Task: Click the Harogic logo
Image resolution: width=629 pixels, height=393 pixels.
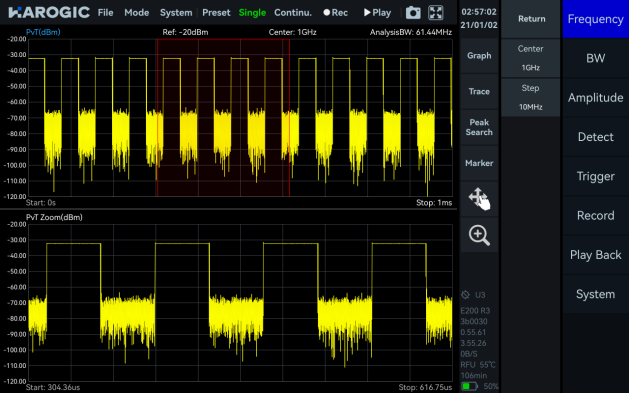Action: coord(49,12)
